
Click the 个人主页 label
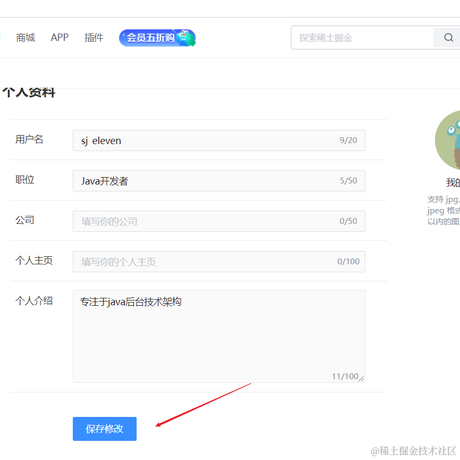click(34, 261)
